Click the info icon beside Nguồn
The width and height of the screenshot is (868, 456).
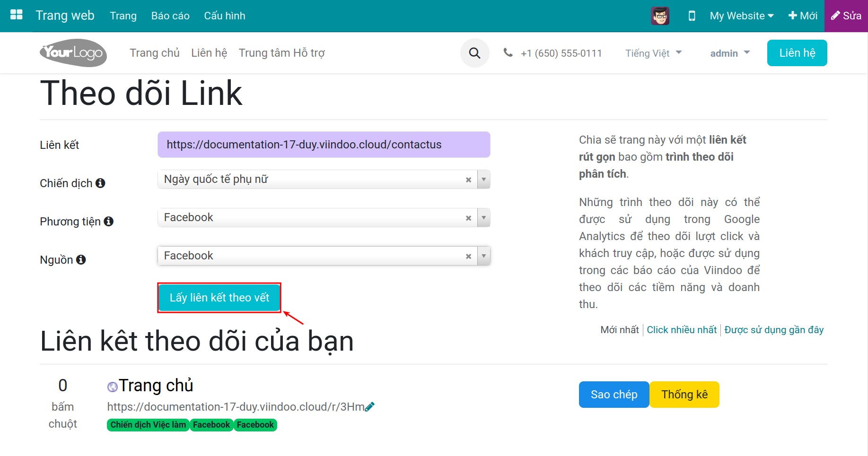tap(81, 259)
